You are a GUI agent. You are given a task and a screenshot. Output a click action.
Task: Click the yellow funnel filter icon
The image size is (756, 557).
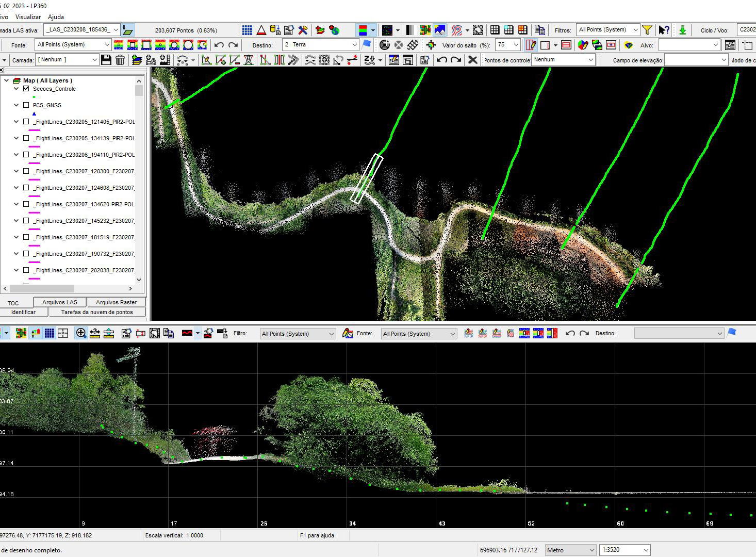(647, 30)
